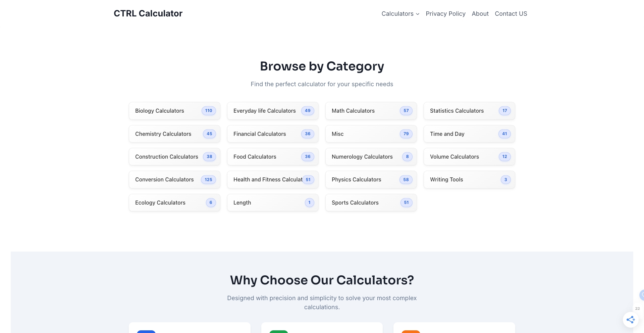This screenshot has height=333, width=644.
Task: Open the Privacy Policy page
Action: point(445,13)
